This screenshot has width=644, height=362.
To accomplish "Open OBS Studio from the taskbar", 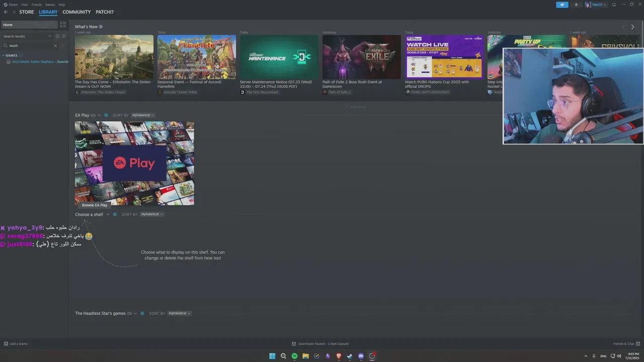I will 372,356.
